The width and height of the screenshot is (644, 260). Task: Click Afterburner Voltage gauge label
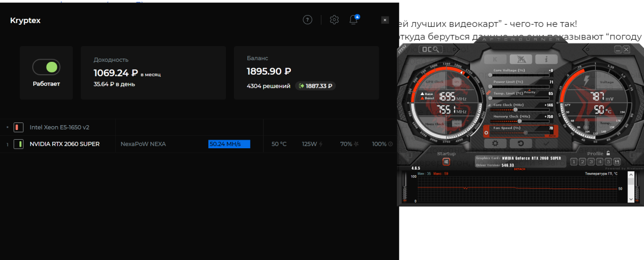(x=607, y=82)
